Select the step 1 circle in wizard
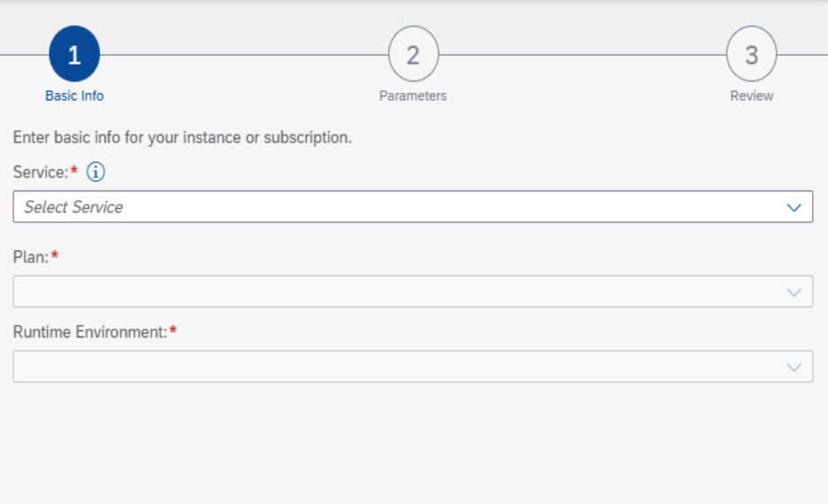 pos(74,54)
